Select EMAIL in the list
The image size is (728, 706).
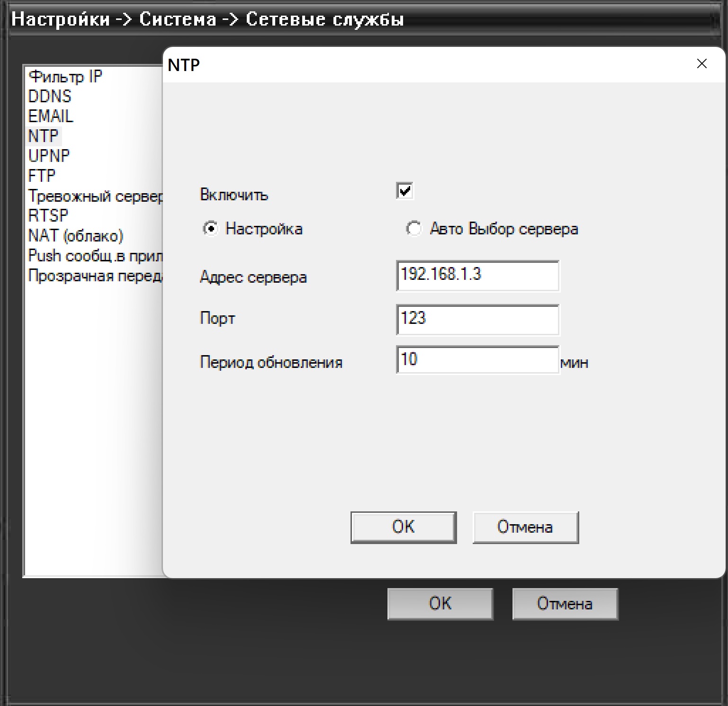[51, 116]
